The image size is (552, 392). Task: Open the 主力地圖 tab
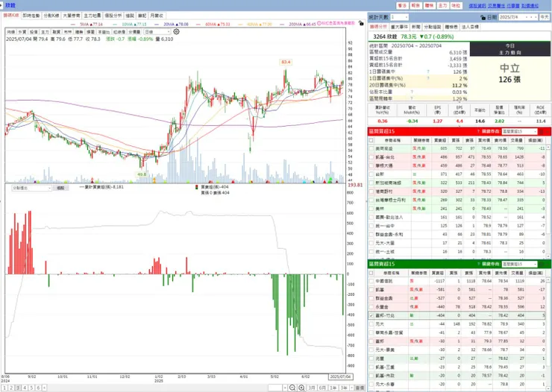click(x=92, y=16)
